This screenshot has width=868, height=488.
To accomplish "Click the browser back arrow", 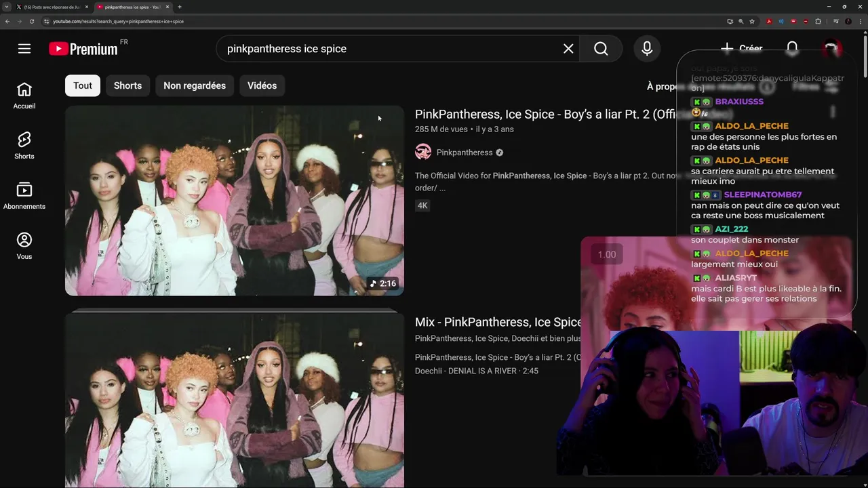I will [x=7, y=21].
